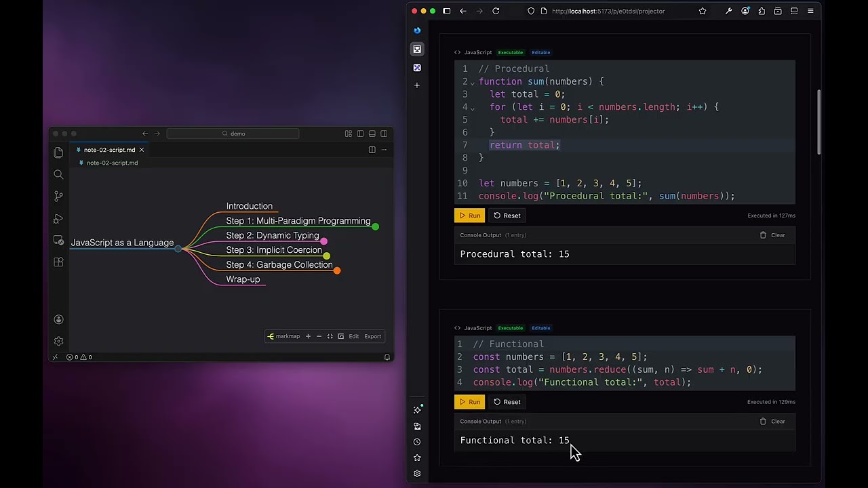Screen dimensions: 868x488
Task: Expand the pink node of Step 2
Action: coord(324,241)
